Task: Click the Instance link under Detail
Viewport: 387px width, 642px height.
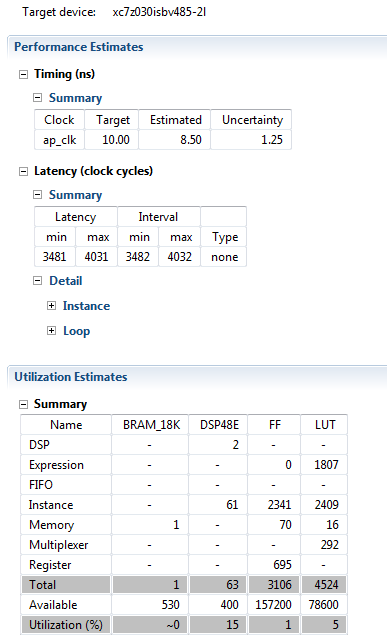Action: tap(86, 306)
